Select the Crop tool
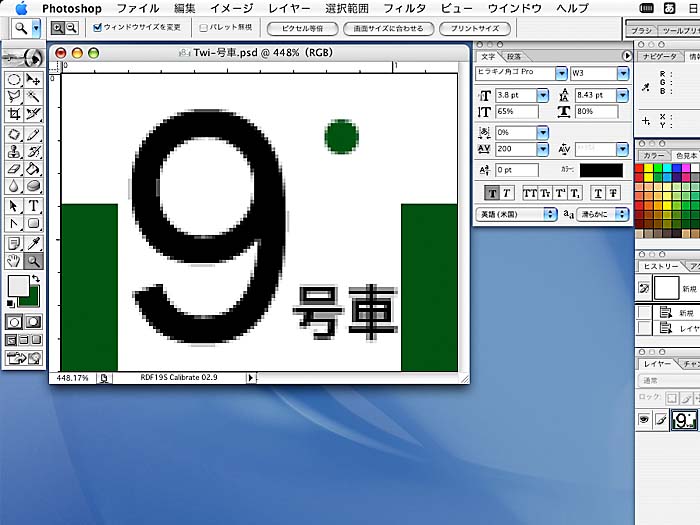 pos(14,113)
